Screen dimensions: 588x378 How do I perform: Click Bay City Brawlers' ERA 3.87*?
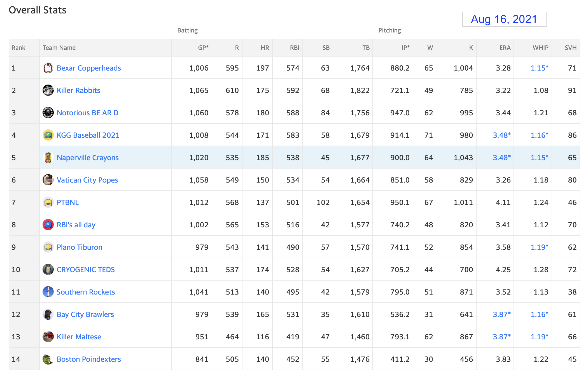(502, 314)
